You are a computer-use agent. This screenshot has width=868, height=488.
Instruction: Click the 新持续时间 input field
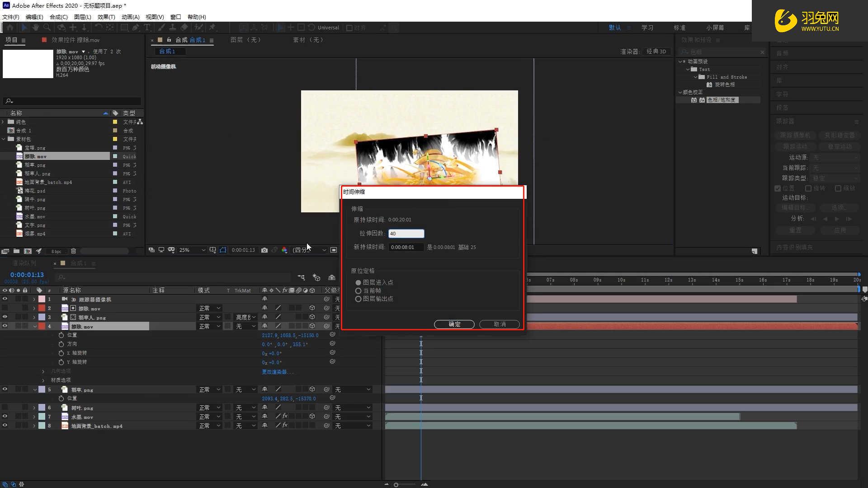(x=406, y=247)
